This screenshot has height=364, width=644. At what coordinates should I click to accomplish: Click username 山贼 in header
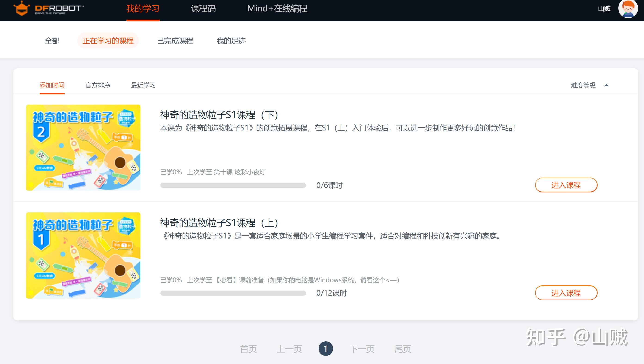[604, 9]
